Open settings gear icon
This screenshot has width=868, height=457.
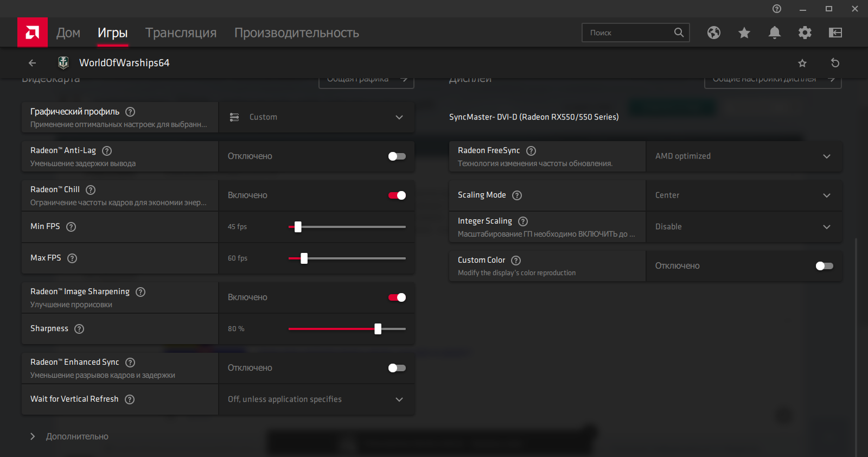(805, 33)
